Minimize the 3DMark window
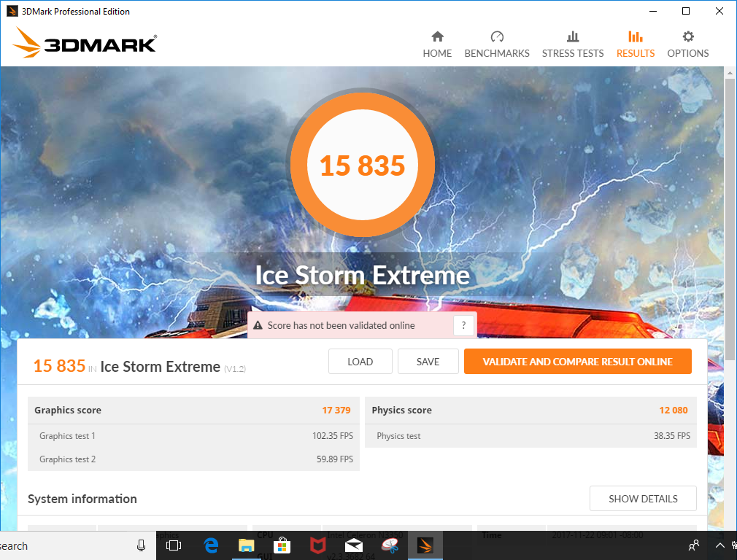The image size is (737, 560). (653, 11)
